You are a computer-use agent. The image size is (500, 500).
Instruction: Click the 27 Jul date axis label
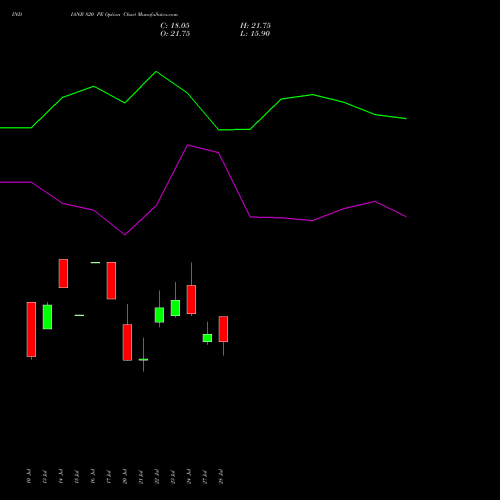205,476
